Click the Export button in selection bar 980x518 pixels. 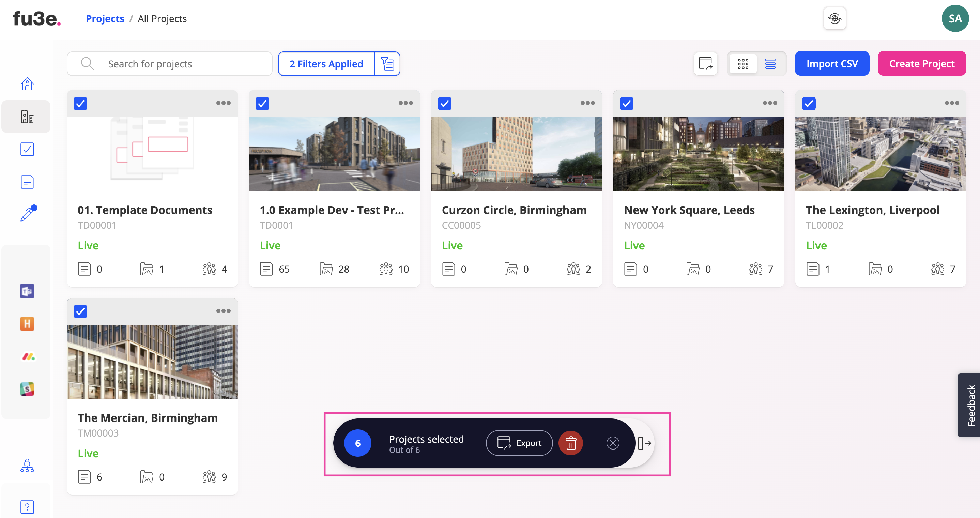click(x=519, y=443)
